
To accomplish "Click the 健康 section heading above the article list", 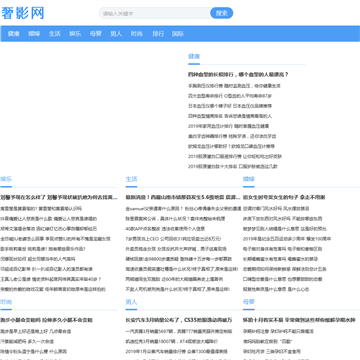I will [194, 56].
